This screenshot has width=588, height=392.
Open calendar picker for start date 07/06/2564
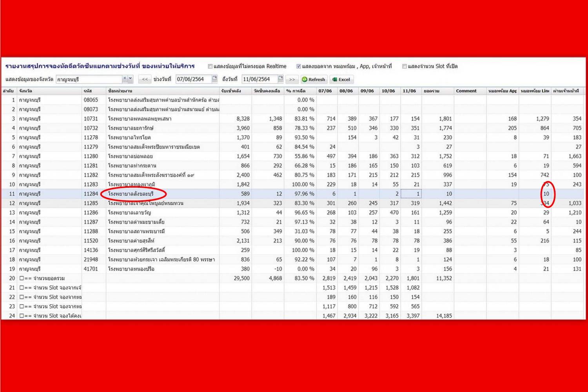pyautogui.click(x=214, y=79)
